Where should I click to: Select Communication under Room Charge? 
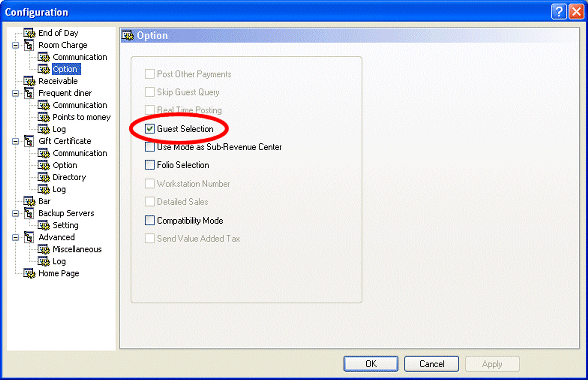(x=80, y=57)
